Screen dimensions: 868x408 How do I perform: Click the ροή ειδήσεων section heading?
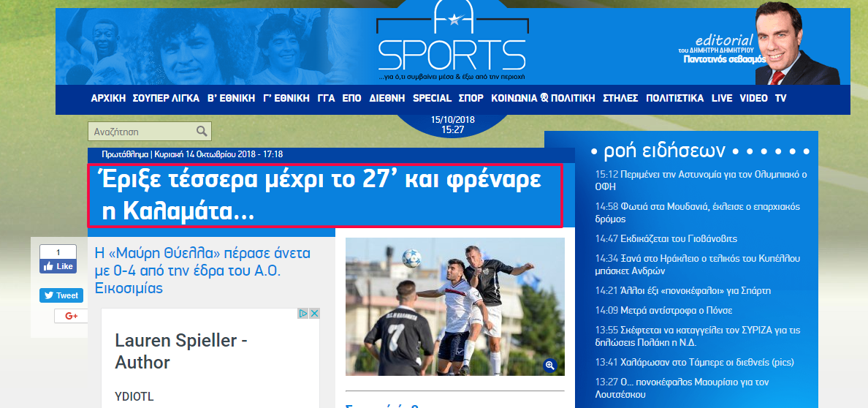pyautogui.click(x=664, y=150)
